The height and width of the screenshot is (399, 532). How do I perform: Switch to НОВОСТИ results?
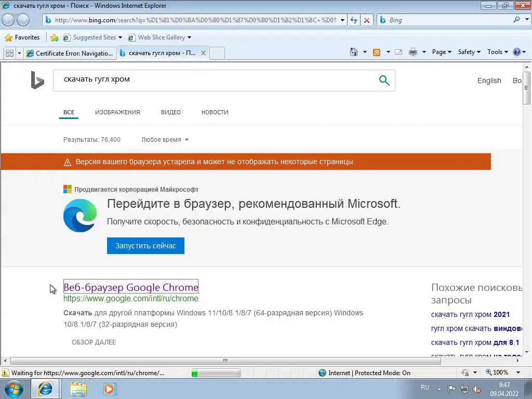pos(215,112)
